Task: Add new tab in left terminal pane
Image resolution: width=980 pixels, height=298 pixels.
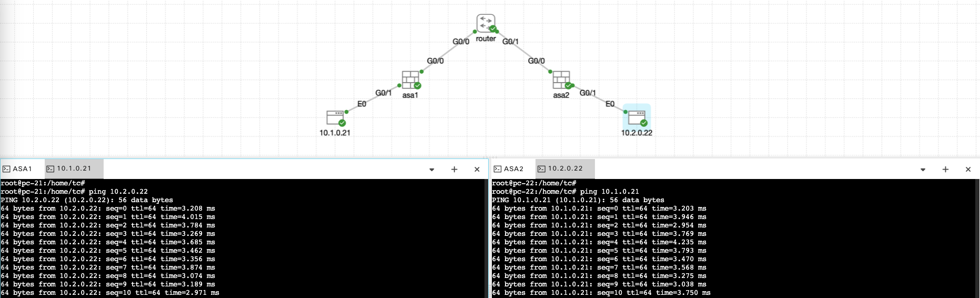Action: tap(454, 170)
